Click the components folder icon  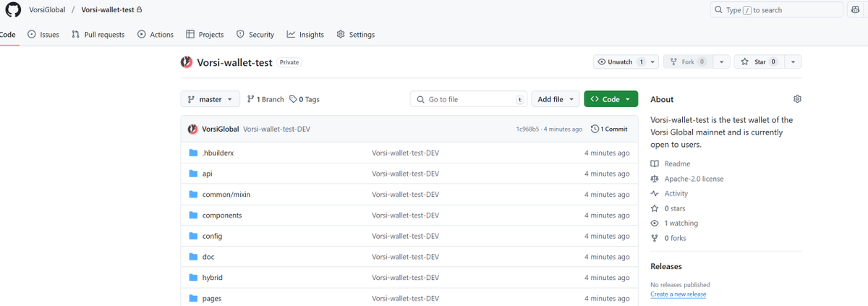[x=193, y=216]
